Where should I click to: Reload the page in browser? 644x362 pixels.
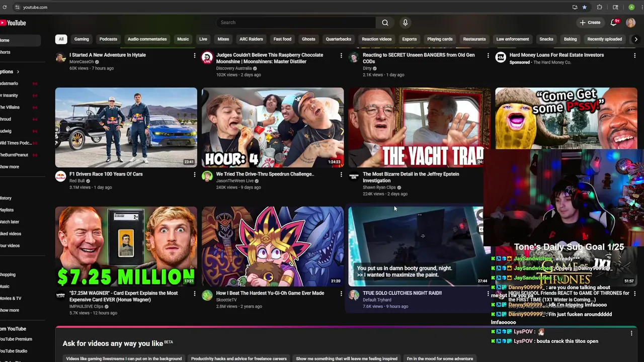click(5, 7)
